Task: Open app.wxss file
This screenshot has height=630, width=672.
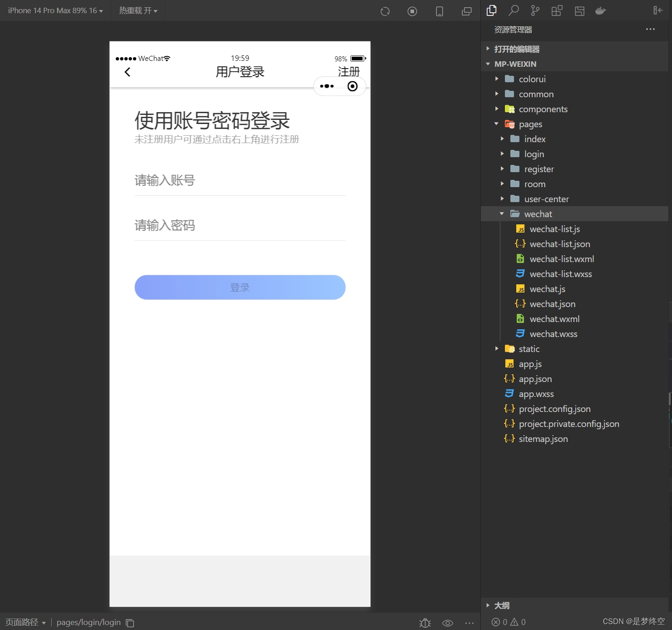Action: pyautogui.click(x=574, y=394)
